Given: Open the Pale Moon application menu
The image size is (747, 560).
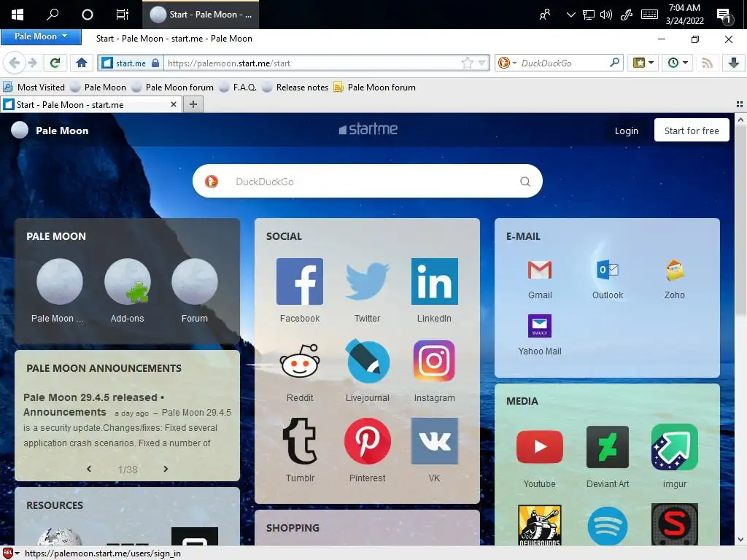Looking at the screenshot, I should coord(41,36).
